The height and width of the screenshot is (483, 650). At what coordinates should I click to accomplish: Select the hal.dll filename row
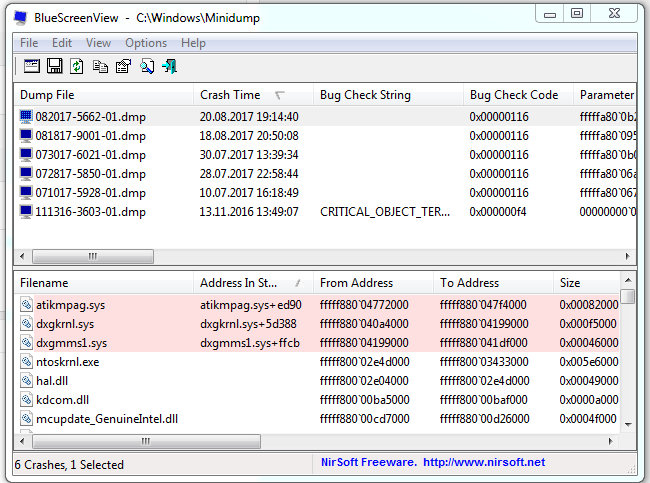click(52, 381)
